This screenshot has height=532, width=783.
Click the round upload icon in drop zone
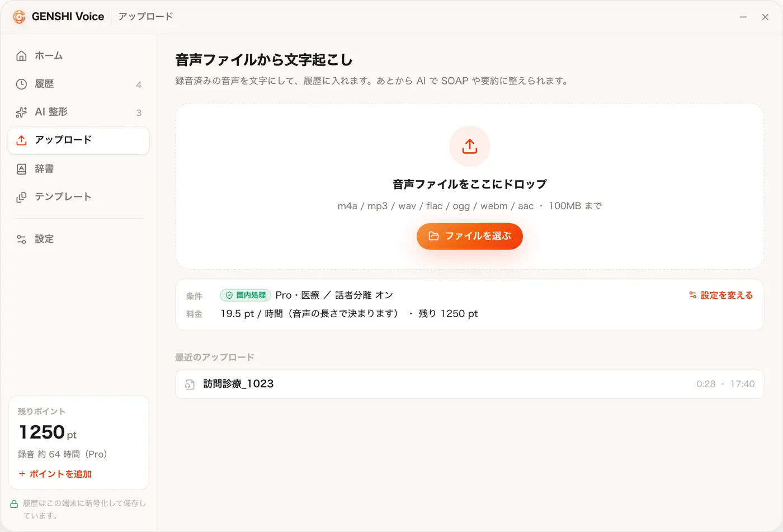(470, 147)
